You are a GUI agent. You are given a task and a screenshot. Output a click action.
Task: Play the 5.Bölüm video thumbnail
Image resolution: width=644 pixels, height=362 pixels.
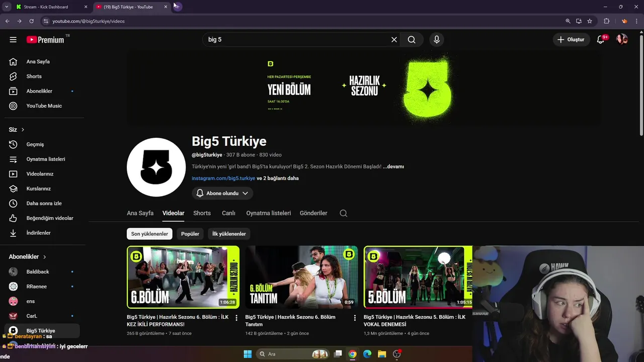tap(418, 277)
